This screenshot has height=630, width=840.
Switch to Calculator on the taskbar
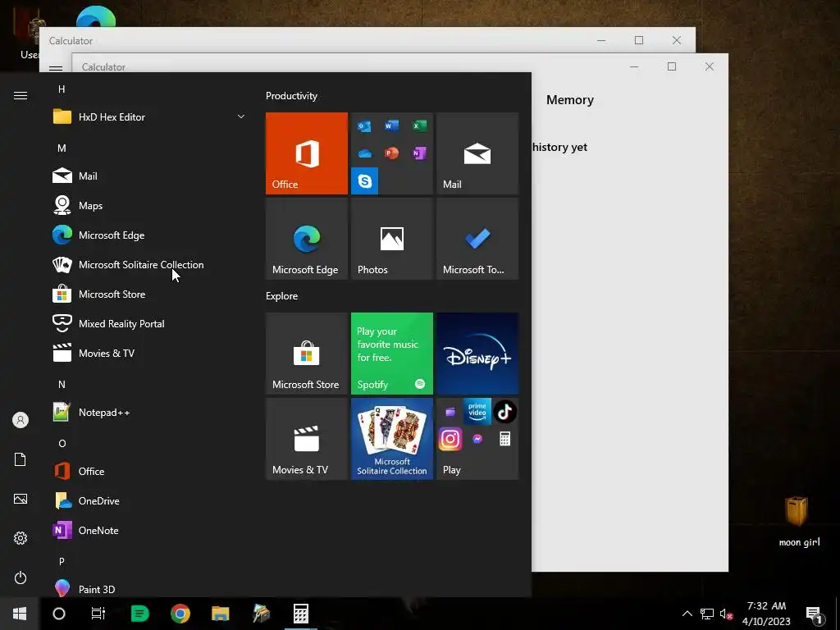tap(300, 614)
